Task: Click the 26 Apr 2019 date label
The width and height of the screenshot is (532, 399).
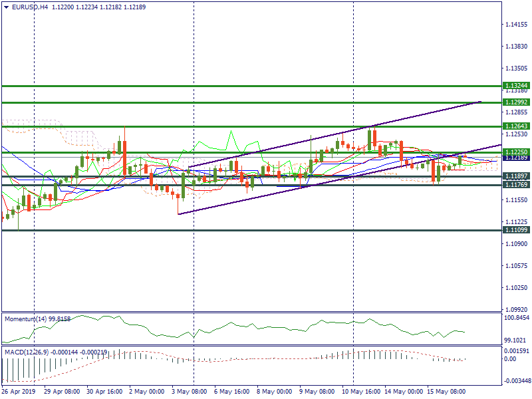Action: [x=19, y=392]
